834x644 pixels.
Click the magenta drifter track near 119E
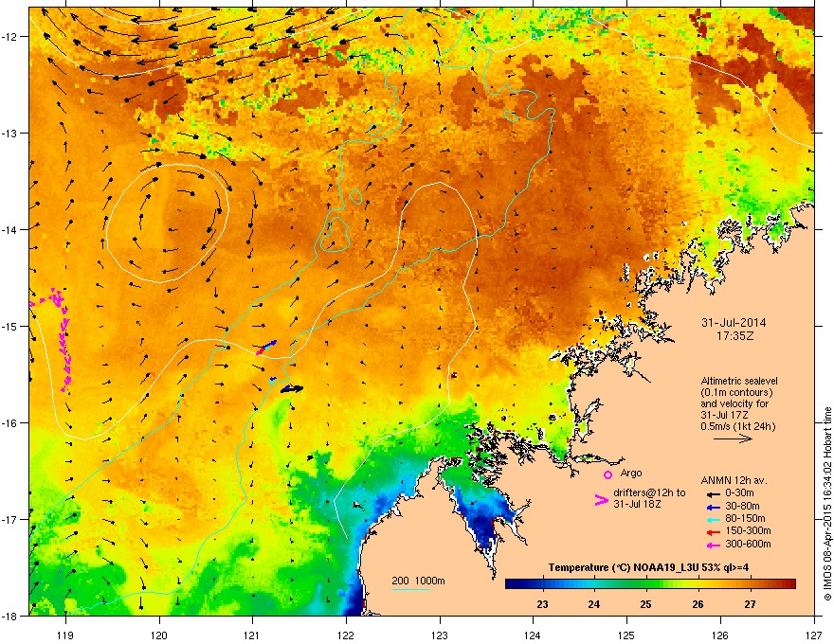point(62,339)
